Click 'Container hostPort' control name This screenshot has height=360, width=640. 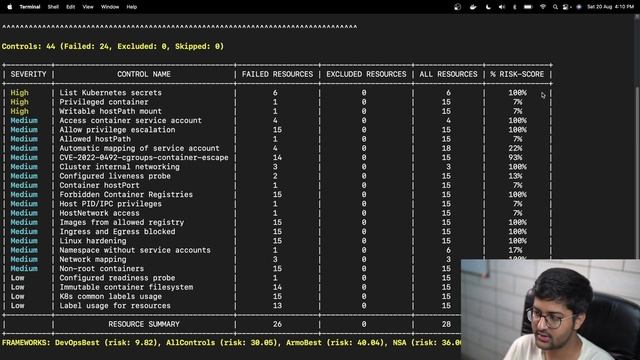pos(100,185)
